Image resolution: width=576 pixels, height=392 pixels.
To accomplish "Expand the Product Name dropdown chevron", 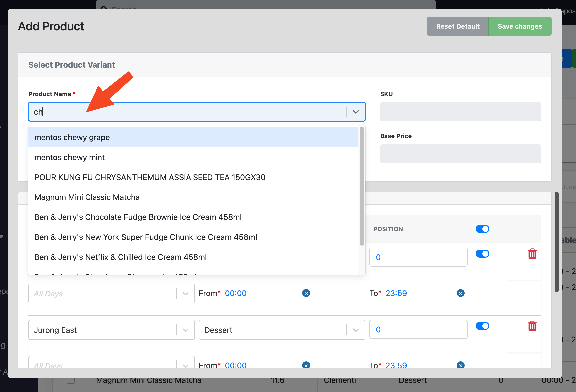I will [x=356, y=112].
